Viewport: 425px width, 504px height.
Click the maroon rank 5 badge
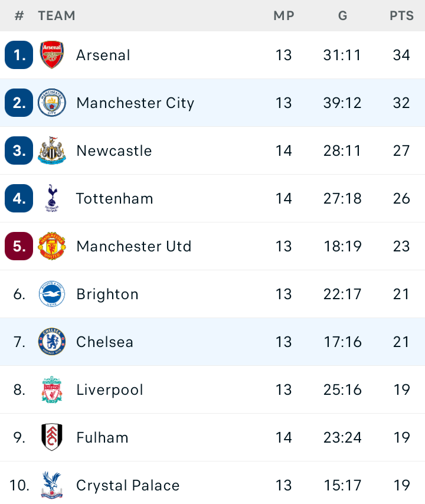point(19,246)
